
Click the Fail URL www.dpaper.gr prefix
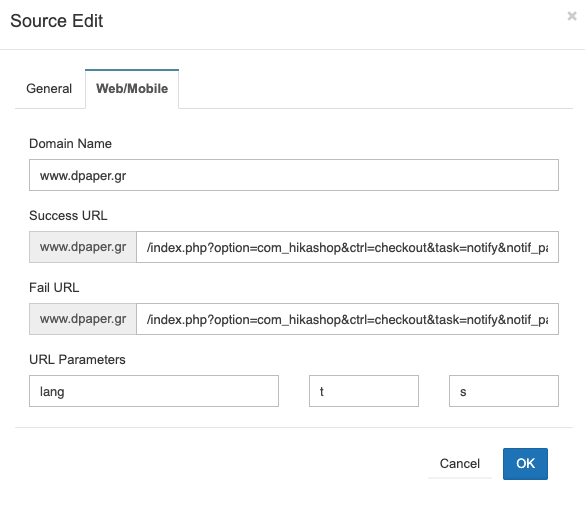83,319
